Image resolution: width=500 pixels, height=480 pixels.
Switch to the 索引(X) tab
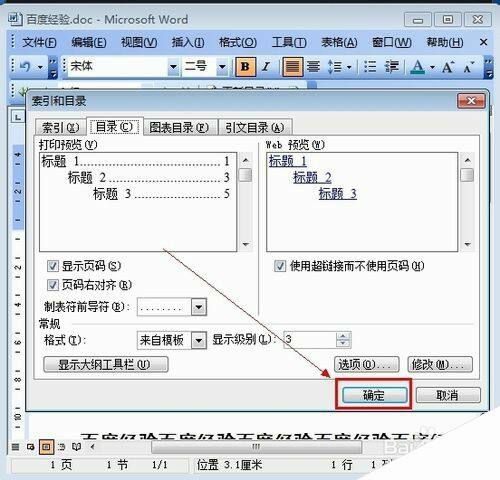click(60, 127)
